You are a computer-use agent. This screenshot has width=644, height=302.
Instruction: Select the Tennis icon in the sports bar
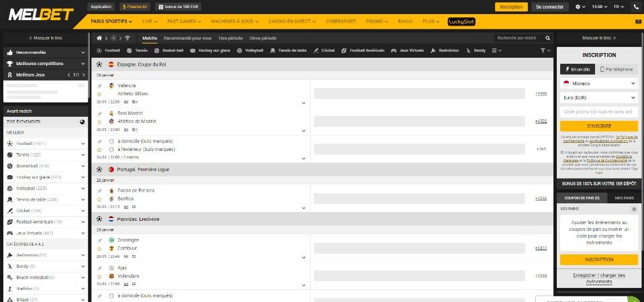coord(129,50)
